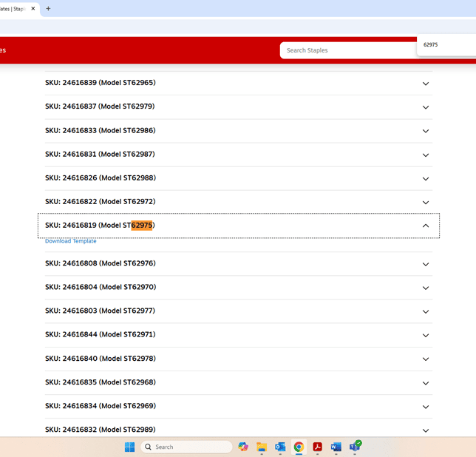Click text SKU: 24616835 (Model ST62968)

(x=101, y=382)
